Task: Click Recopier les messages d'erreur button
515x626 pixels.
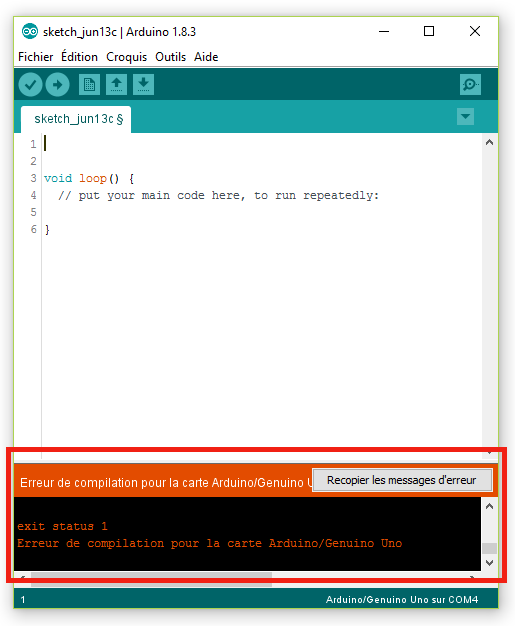Action: 402,480
